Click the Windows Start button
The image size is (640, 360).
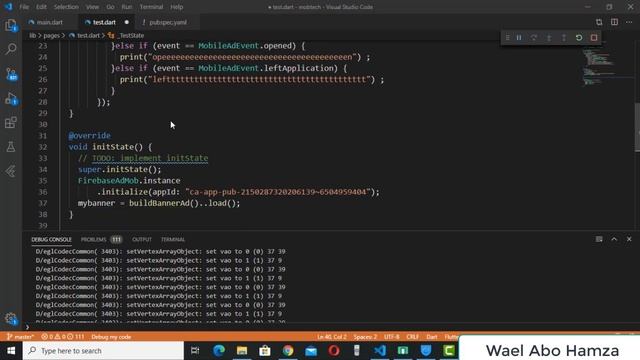click(11, 351)
